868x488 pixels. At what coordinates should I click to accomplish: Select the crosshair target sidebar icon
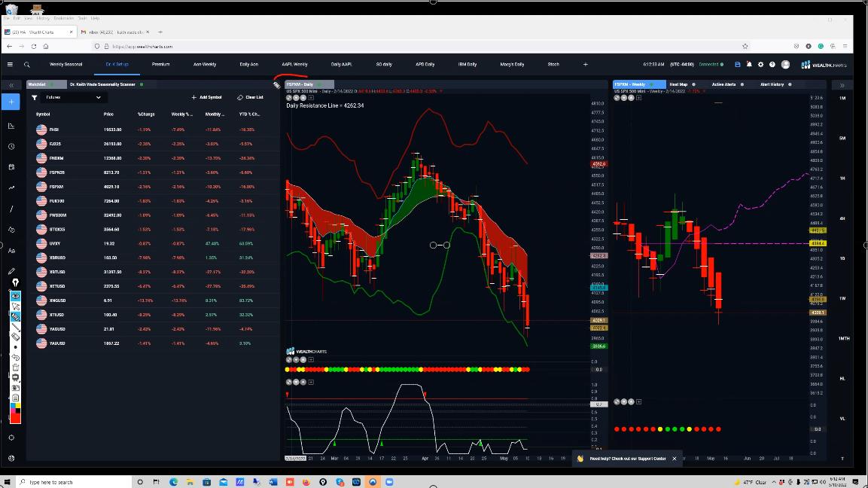click(x=11, y=438)
